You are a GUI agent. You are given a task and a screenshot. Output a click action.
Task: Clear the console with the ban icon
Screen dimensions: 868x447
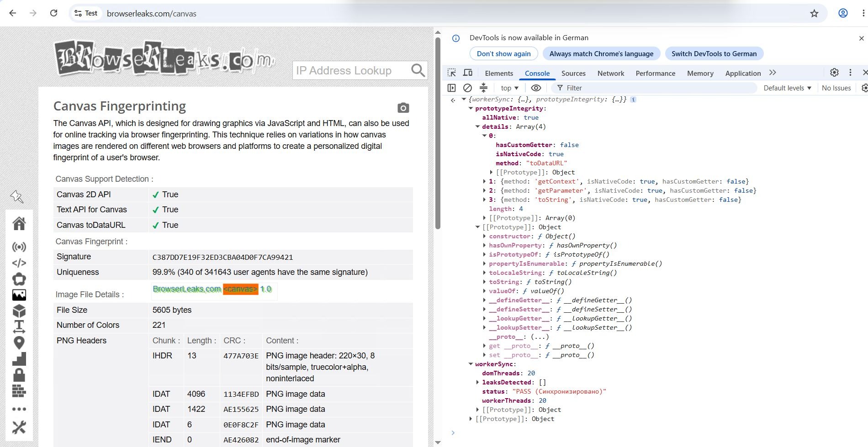click(x=467, y=88)
